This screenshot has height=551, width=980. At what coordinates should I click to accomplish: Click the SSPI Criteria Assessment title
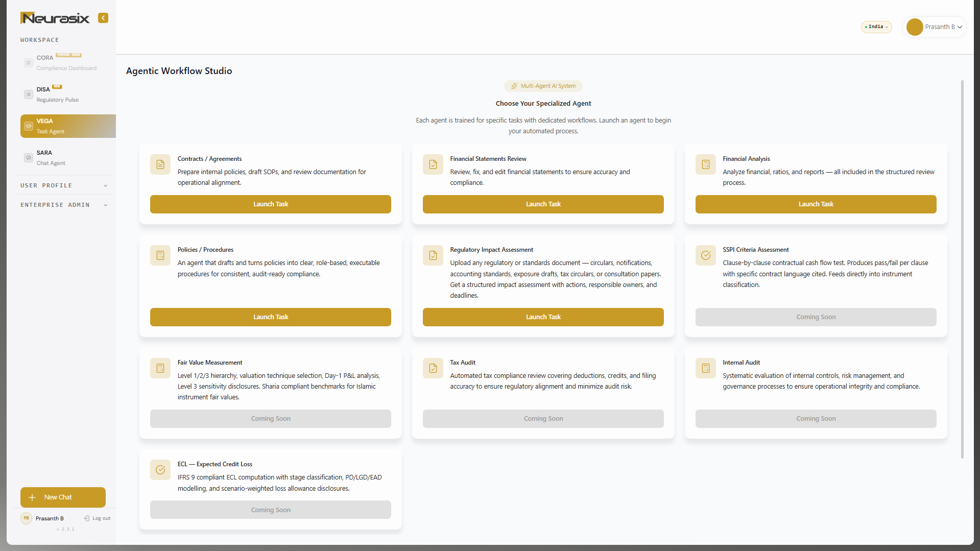pyautogui.click(x=756, y=250)
